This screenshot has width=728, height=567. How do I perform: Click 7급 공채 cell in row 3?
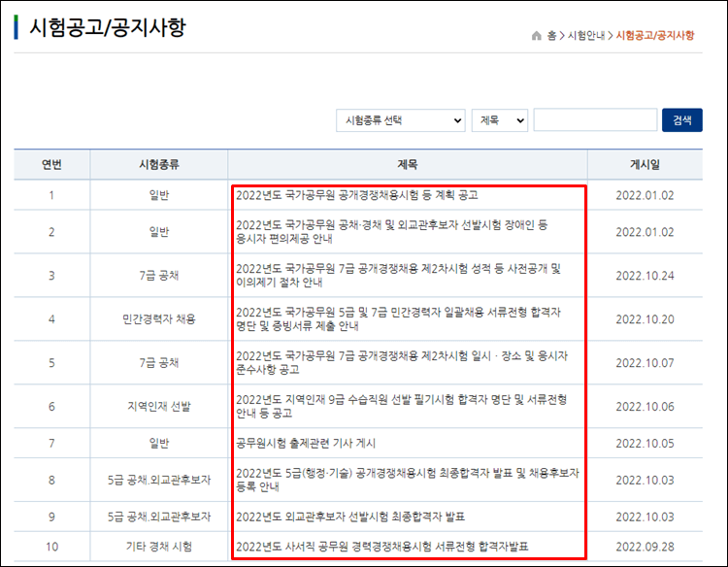click(159, 276)
